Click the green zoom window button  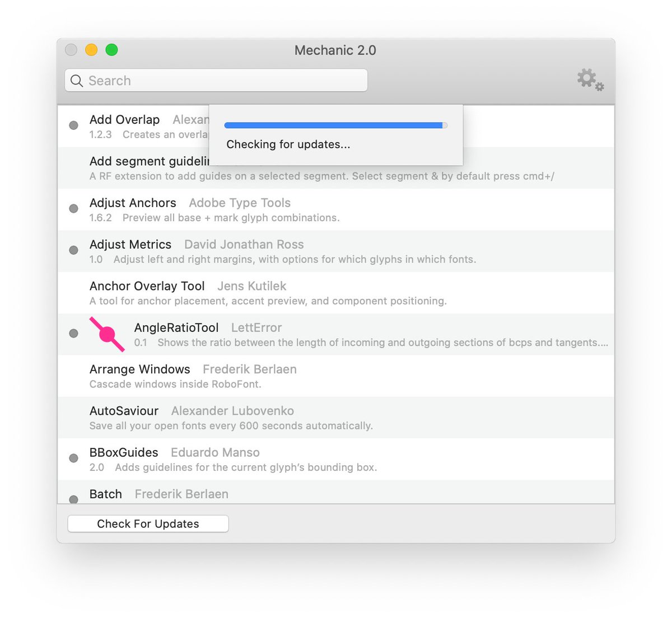click(x=111, y=50)
